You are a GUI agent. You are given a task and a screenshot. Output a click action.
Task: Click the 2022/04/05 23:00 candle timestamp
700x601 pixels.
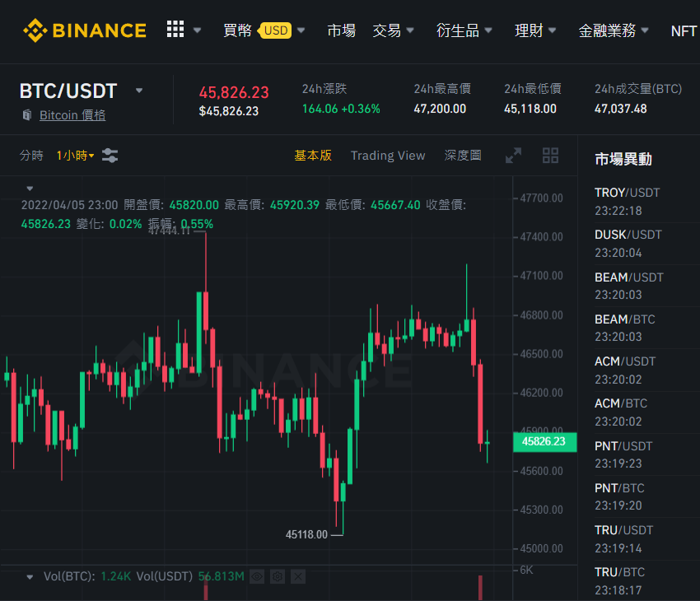(x=70, y=205)
